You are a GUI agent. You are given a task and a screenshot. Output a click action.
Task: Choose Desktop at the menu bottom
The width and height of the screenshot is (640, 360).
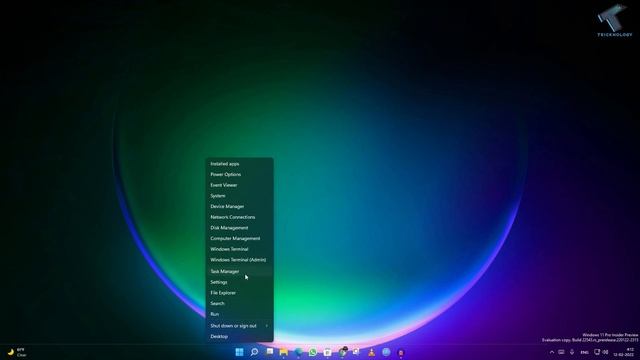239,336
